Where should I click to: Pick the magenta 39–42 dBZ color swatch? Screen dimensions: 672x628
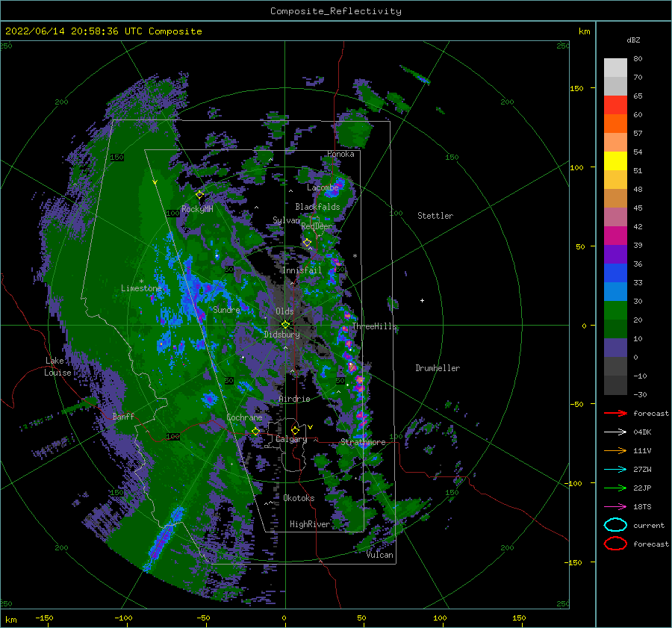click(x=615, y=236)
